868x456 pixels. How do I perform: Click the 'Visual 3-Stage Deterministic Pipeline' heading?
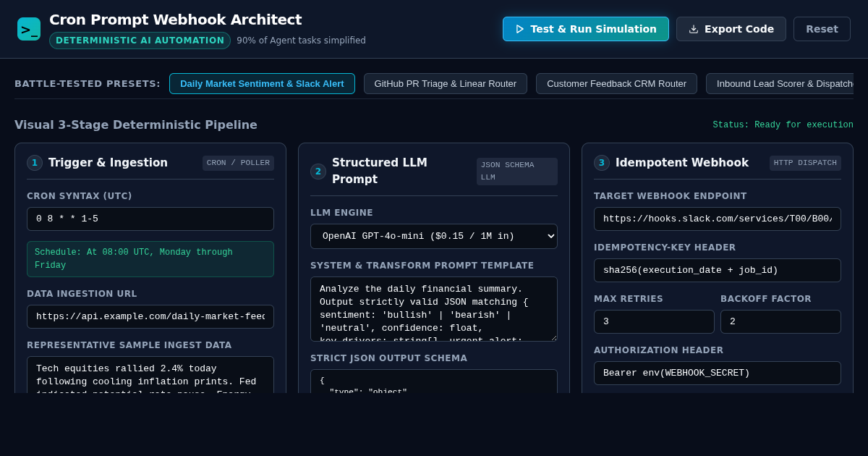click(136, 124)
